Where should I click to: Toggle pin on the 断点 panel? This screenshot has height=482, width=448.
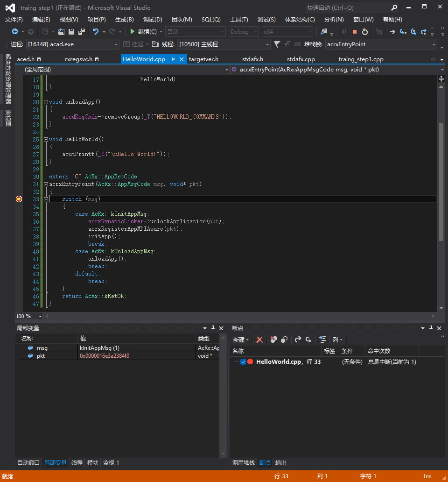[431, 328]
